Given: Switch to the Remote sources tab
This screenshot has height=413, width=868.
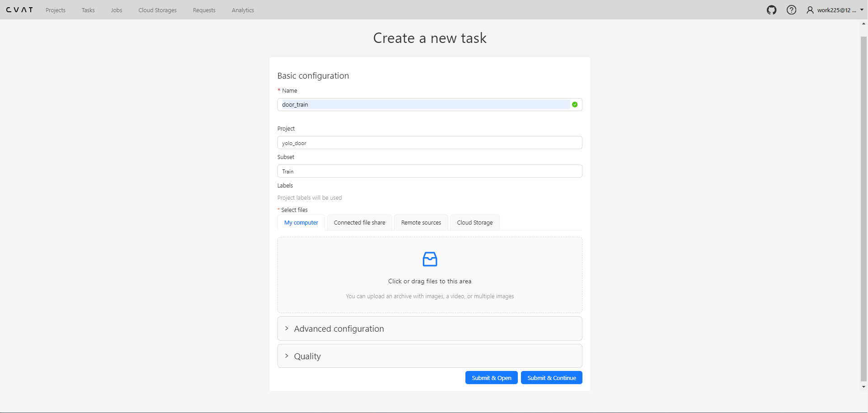Looking at the screenshot, I should click(x=421, y=222).
